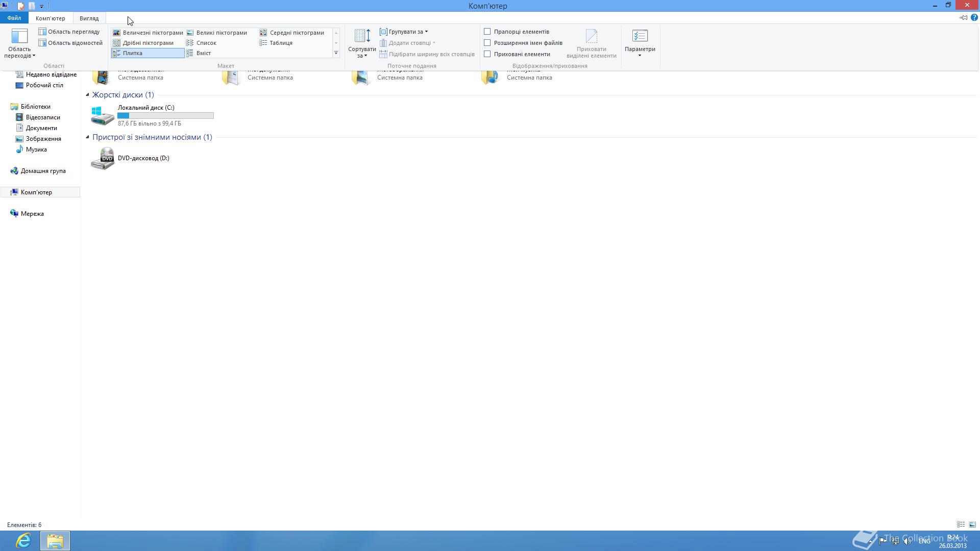Switch to the Комп'ютер ribbon tab
The height and width of the screenshot is (551, 980).
click(x=51, y=18)
